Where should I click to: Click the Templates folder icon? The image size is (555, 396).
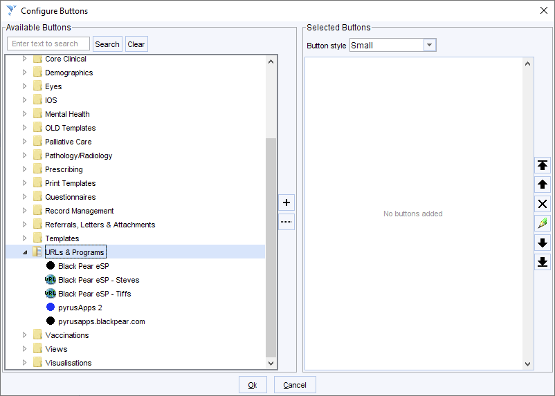tap(38, 238)
